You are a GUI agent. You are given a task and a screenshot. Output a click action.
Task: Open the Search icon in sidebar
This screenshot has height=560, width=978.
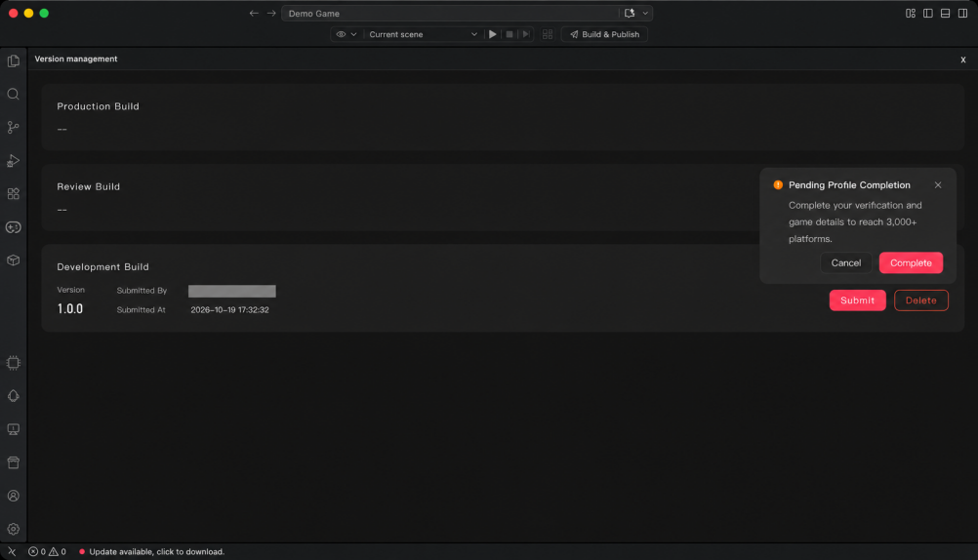click(13, 95)
